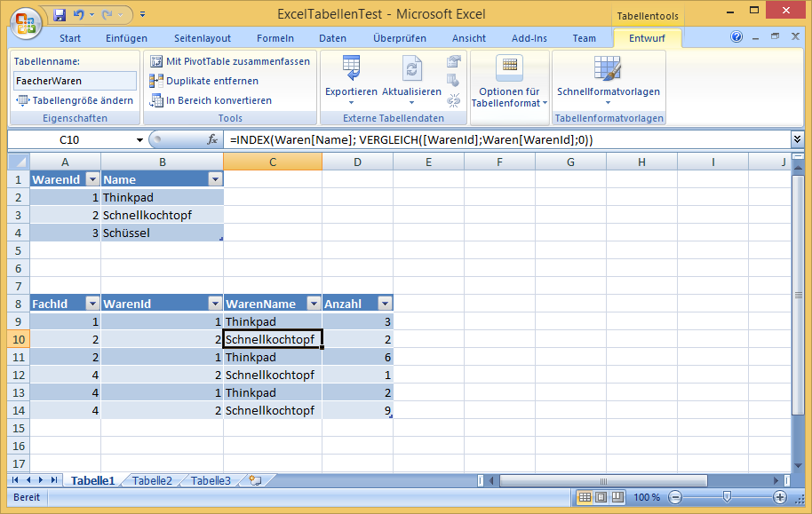Minimize the ribbon workbook window
812x514 pixels.
pyautogui.click(x=755, y=38)
